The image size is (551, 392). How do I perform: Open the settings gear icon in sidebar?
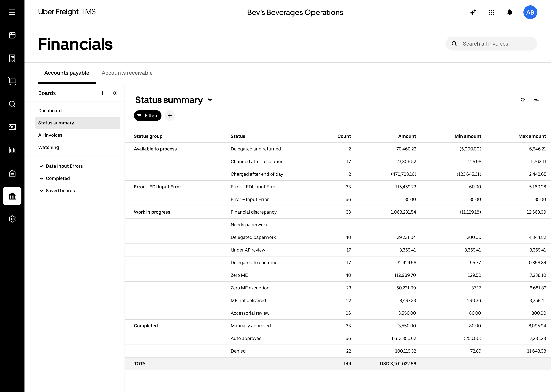[12, 219]
